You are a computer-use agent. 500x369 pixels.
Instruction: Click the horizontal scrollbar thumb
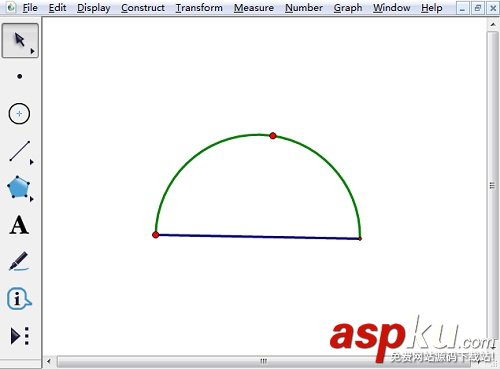pyautogui.click(x=263, y=361)
